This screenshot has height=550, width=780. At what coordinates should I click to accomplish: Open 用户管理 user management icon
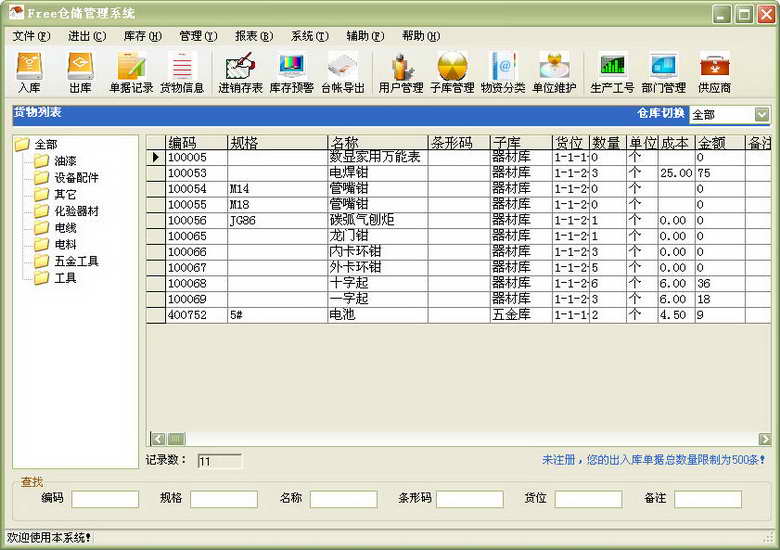click(x=401, y=73)
